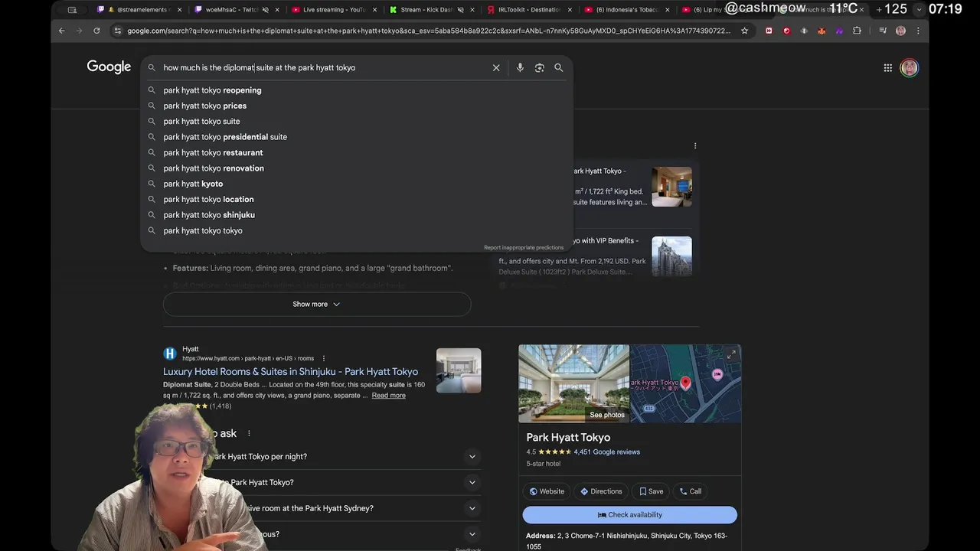This screenshot has width=980, height=551.
Task: Switch to the Live streaming YouTube tab
Action: point(333,10)
